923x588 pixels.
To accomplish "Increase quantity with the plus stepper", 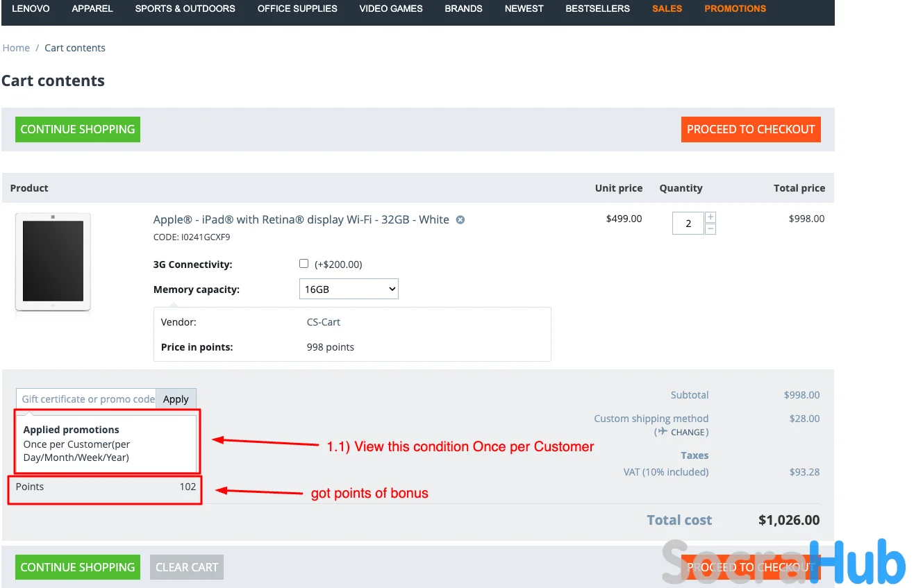I will 710,217.
